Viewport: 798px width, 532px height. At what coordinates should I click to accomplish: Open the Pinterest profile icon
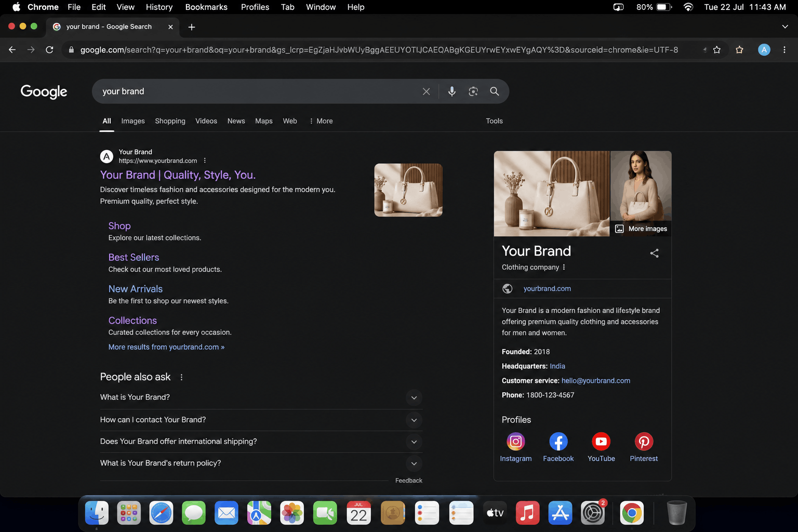tap(644, 442)
